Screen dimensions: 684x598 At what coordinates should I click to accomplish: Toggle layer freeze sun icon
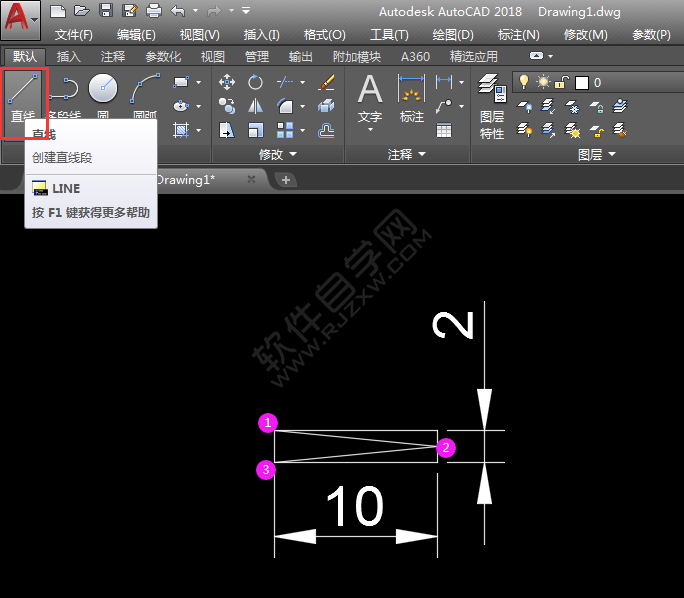tap(543, 82)
